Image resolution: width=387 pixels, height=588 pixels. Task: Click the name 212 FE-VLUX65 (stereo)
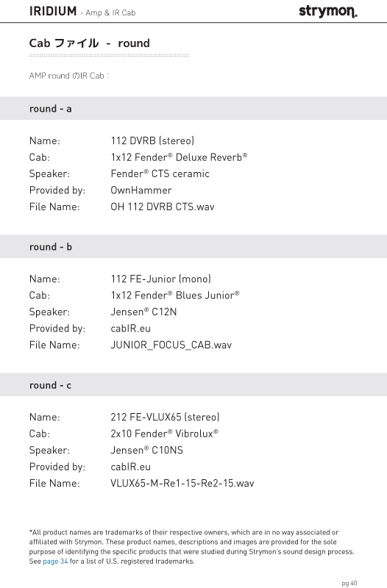[x=165, y=417]
